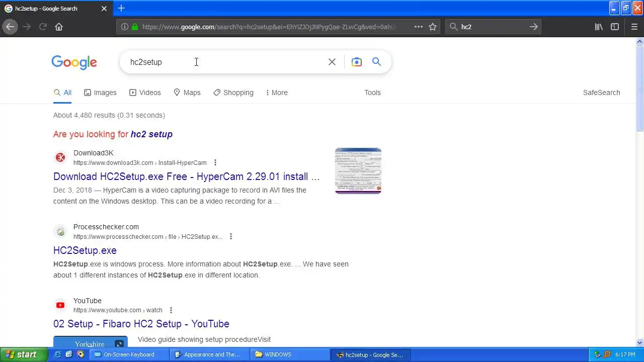
Task: Open 02 Setup Fibaro HC2 Setup video
Action: click(x=141, y=324)
